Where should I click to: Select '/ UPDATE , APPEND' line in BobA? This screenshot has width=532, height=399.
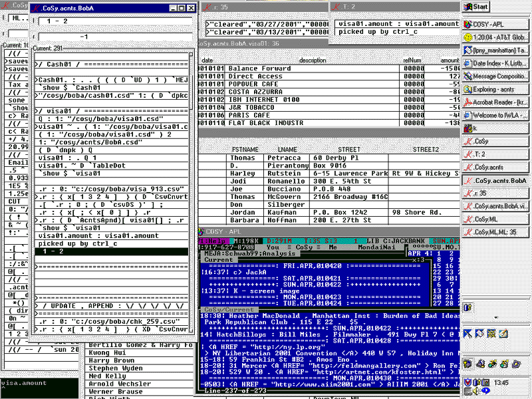coord(111,306)
